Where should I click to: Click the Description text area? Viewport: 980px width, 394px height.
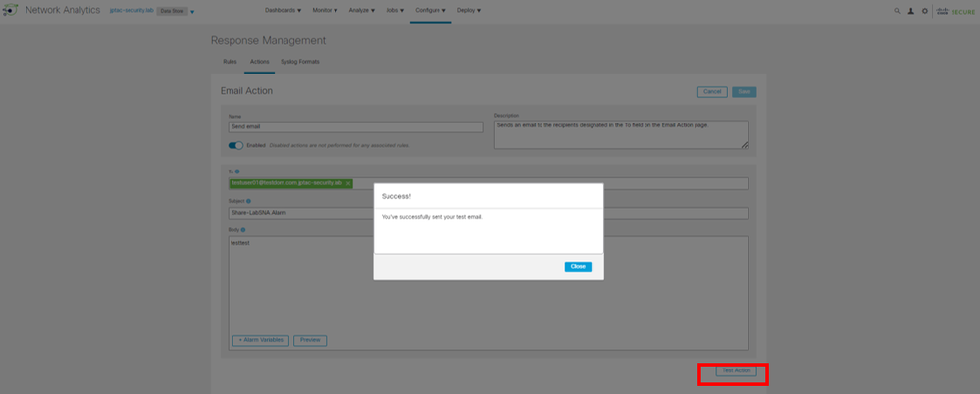point(621,134)
